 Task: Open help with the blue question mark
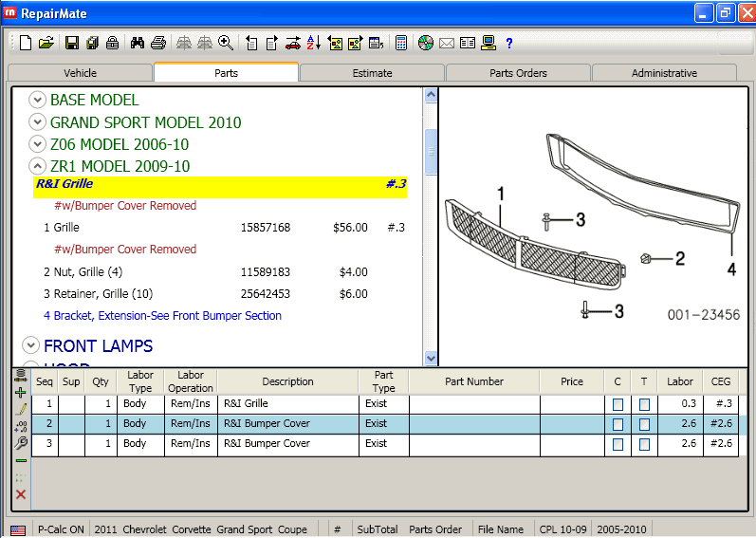coord(509,44)
